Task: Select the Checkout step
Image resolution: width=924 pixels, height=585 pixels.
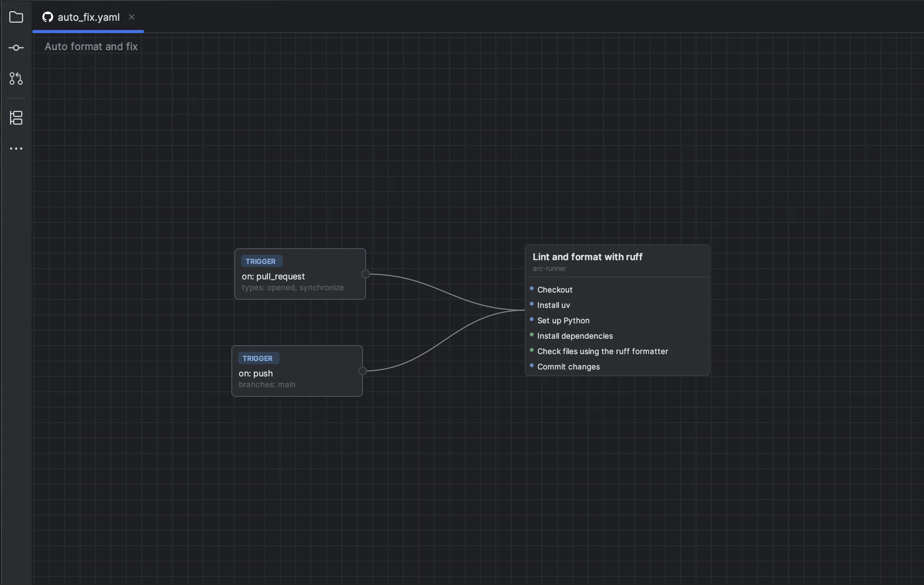Action: click(618, 289)
